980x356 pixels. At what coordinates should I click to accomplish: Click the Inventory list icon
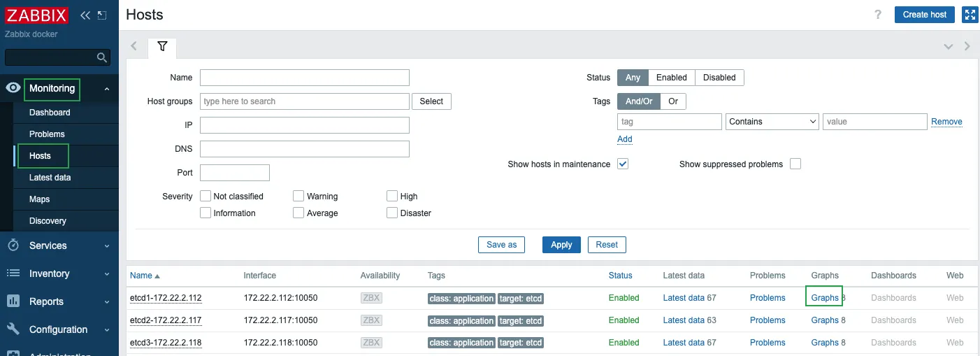coord(13,273)
